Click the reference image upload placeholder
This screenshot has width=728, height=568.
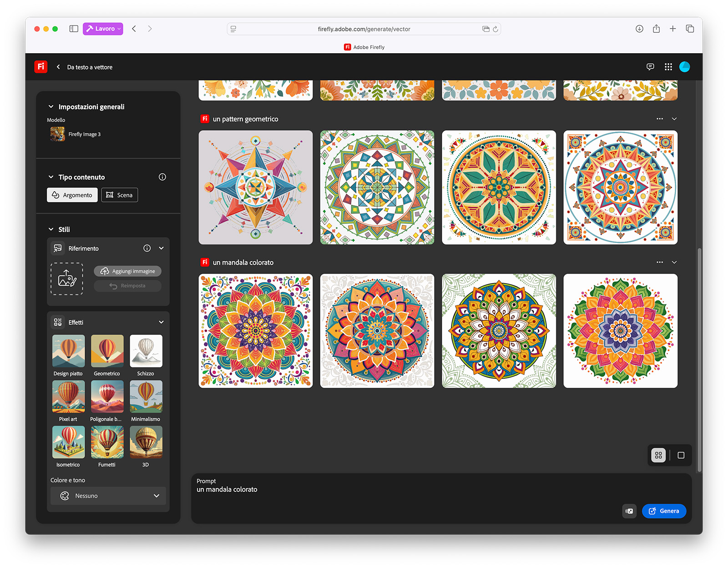tap(67, 279)
